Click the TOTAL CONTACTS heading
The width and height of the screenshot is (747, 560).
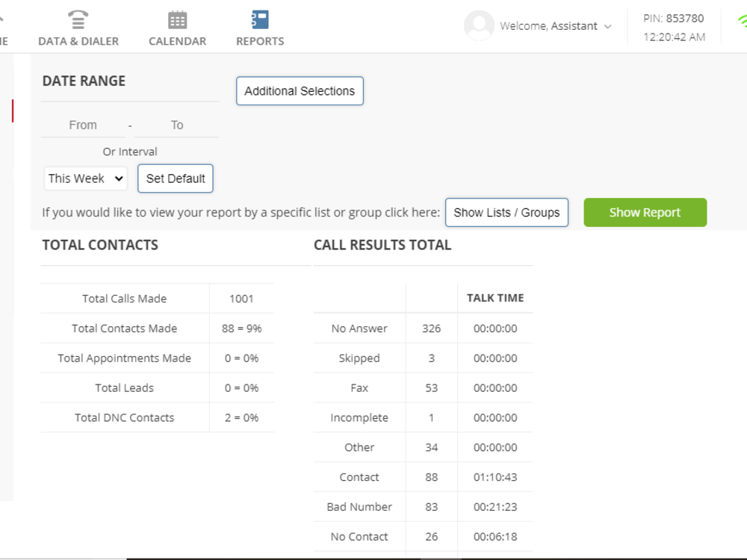(x=100, y=245)
